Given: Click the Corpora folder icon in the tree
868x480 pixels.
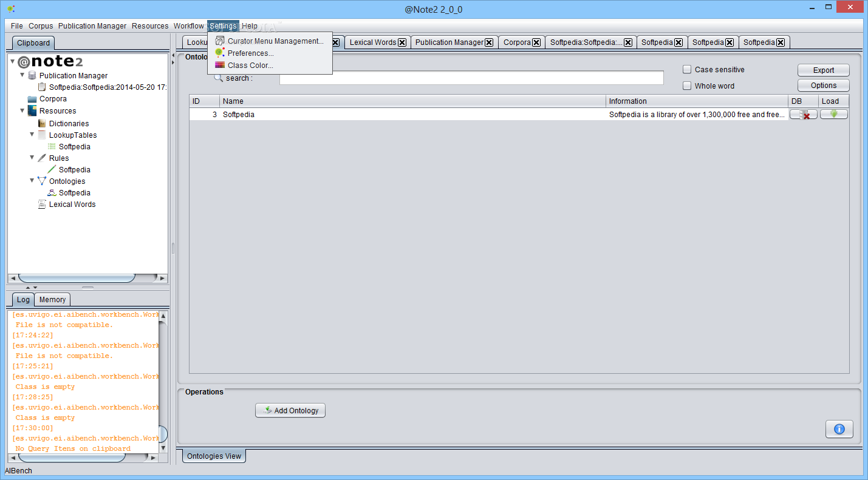Looking at the screenshot, I should click(x=32, y=99).
